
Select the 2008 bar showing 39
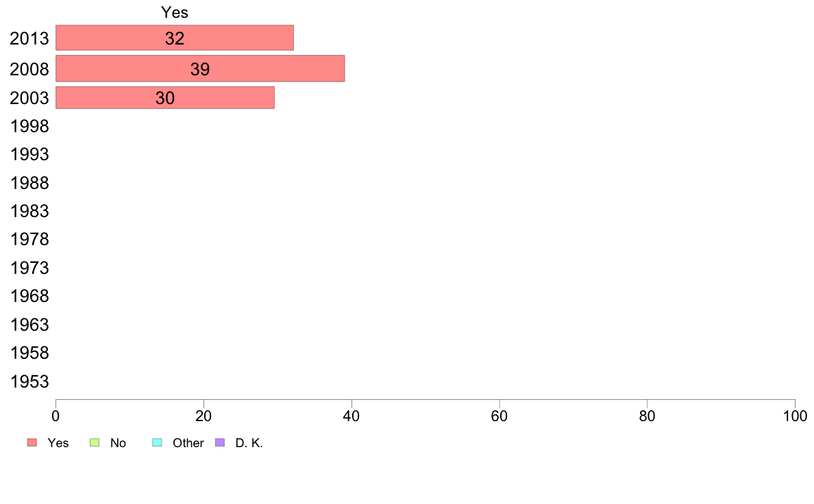click(200, 68)
